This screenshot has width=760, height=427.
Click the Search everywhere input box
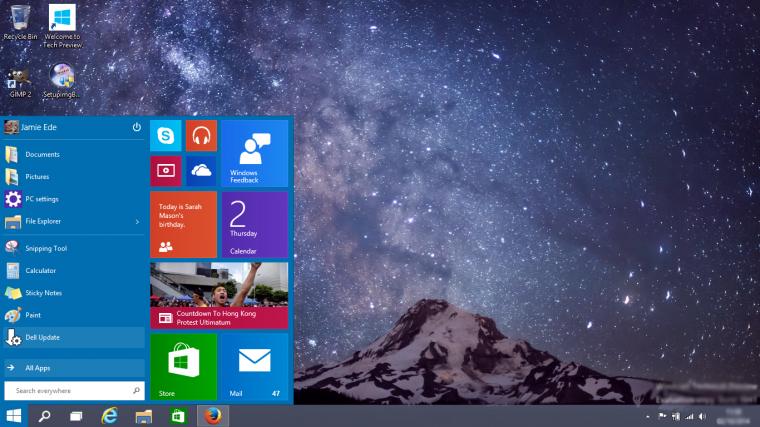(x=74, y=391)
